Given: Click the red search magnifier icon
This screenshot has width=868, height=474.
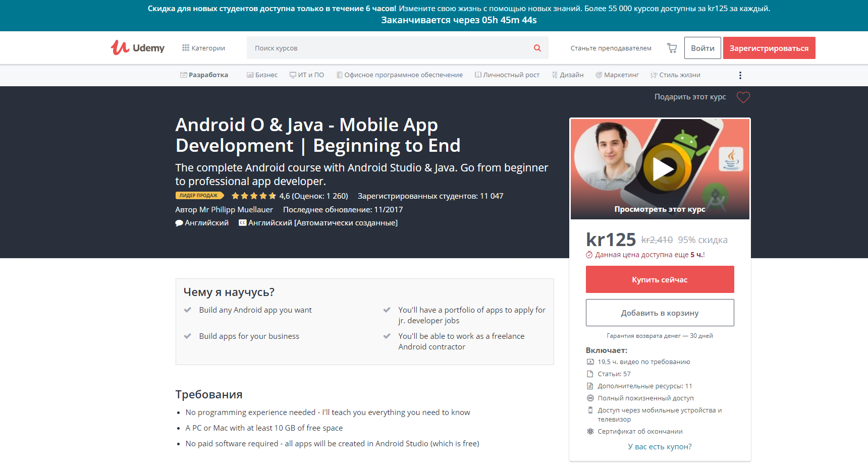Looking at the screenshot, I should pos(537,48).
